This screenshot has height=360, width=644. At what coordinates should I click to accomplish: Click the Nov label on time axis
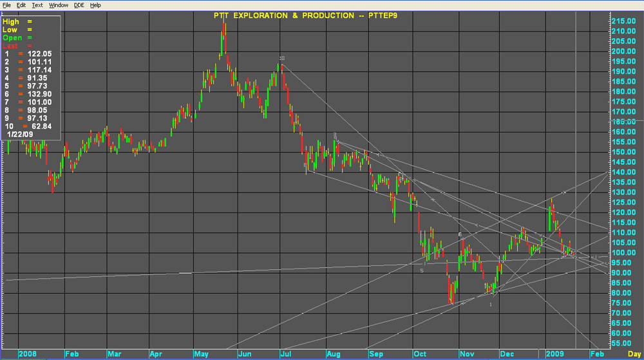467,354
